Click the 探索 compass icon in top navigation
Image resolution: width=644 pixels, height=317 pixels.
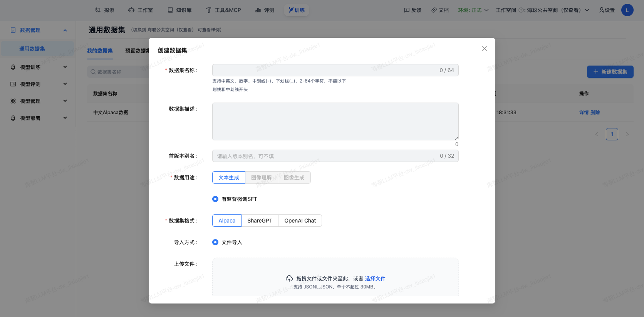click(98, 10)
